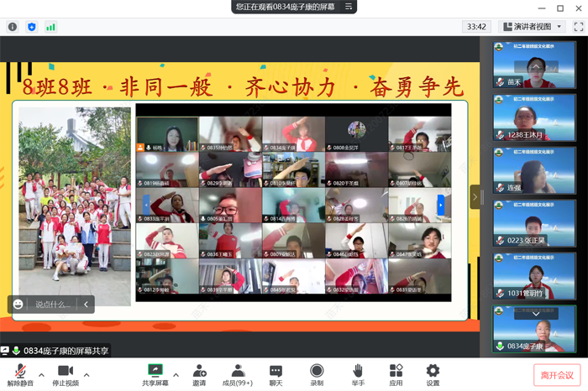588x391 pixels.
Task: Click the blue security shield icon
Action: [32, 27]
